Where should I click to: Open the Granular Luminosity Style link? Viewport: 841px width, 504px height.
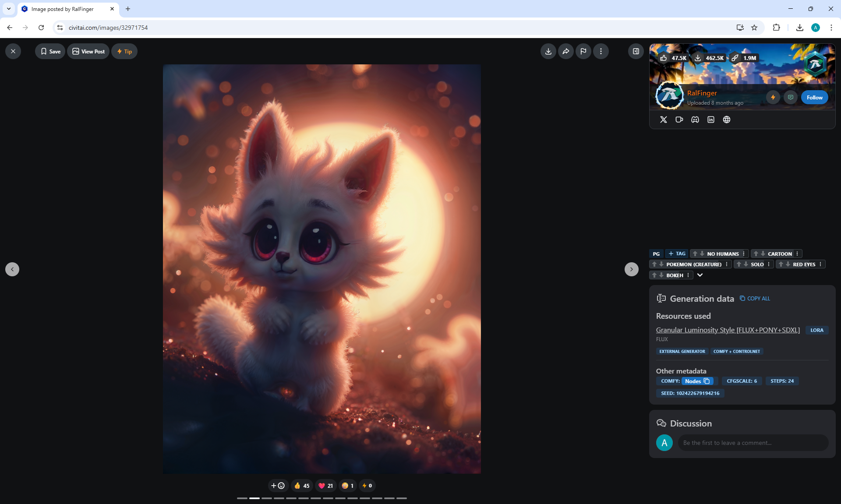point(728,330)
